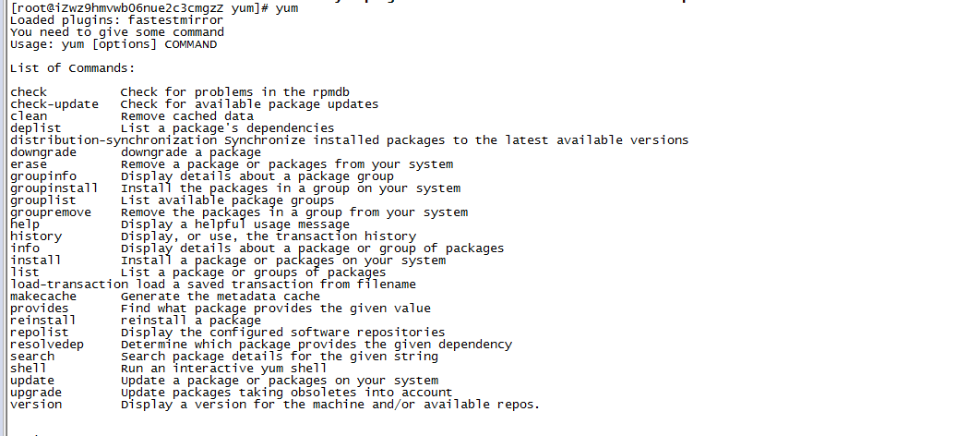This screenshot has width=980, height=436.
Task: Click the 'repolist' command in the list
Action: click(x=40, y=333)
